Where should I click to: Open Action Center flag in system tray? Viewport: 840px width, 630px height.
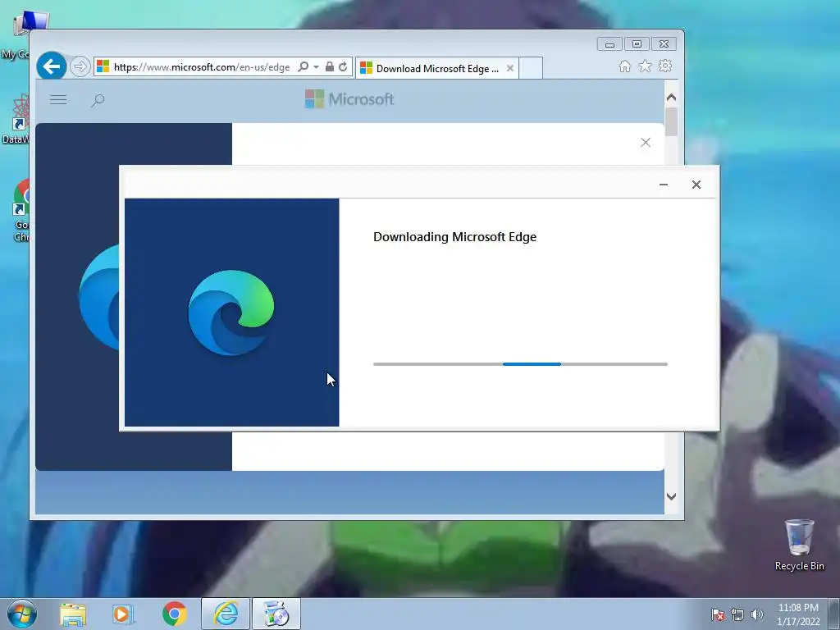[x=718, y=615]
